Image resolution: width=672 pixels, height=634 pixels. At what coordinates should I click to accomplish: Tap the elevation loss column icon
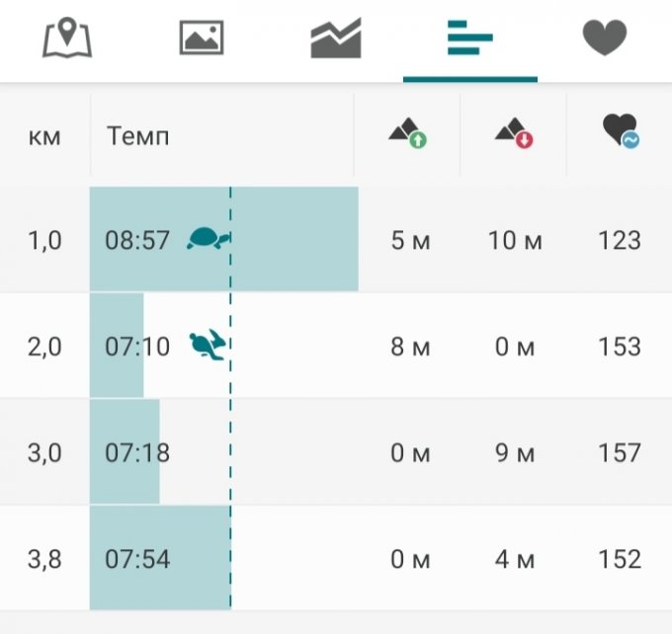(514, 133)
